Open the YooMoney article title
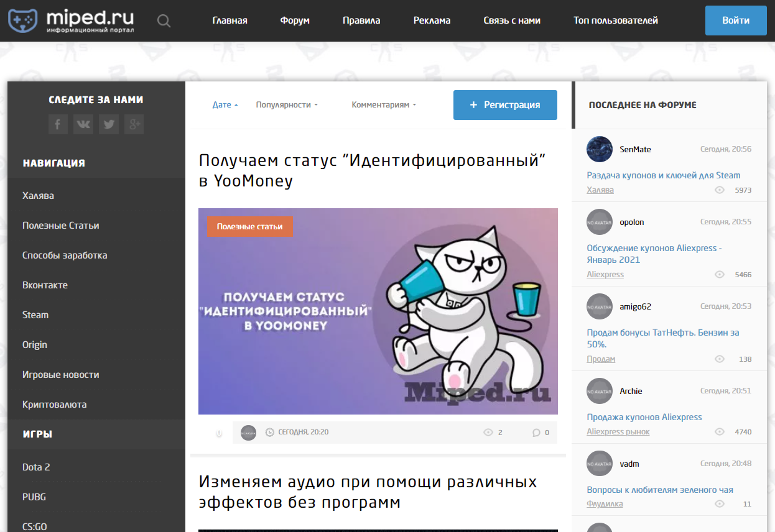Viewport: 775px width, 532px height. coord(372,171)
